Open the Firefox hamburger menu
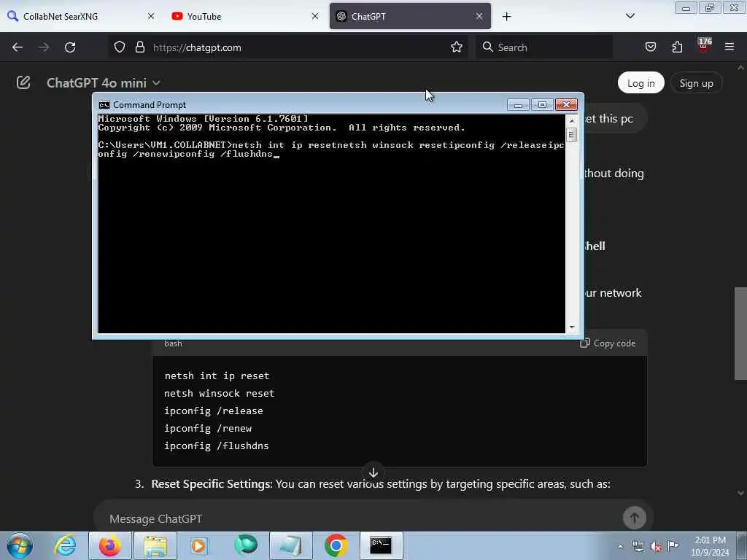This screenshot has width=747, height=560. click(x=729, y=47)
